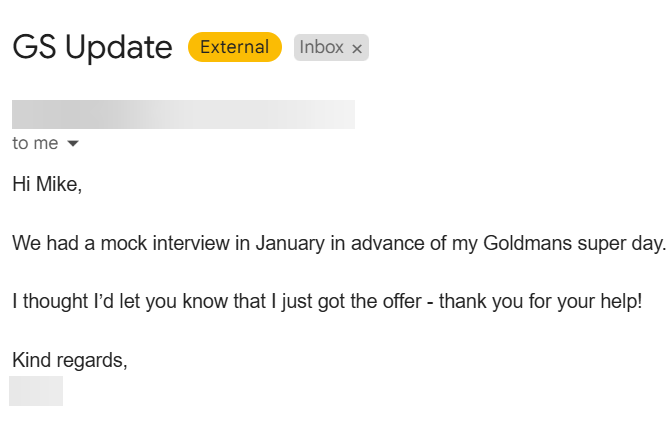This screenshot has width=668, height=425.
Task: Remove the Inbox label with the x
Action: click(x=357, y=48)
